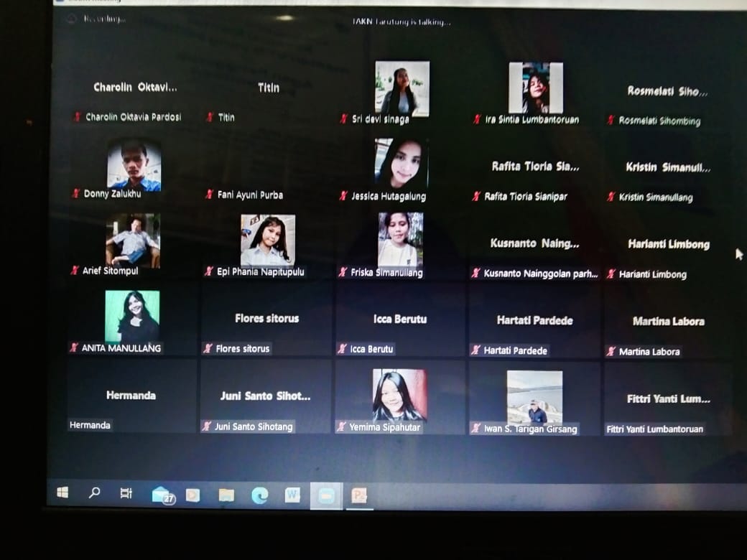Click the large 'Rosmelati Siho...' tile name
Viewport: 747px width, 560px height.
click(x=667, y=91)
